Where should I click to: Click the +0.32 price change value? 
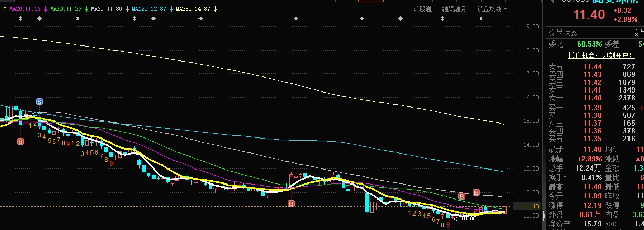pyautogui.click(x=622, y=10)
